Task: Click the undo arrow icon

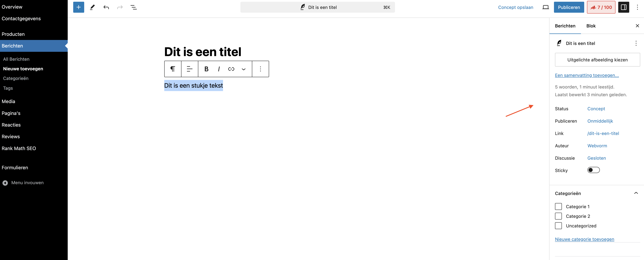Action: pos(106,7)
